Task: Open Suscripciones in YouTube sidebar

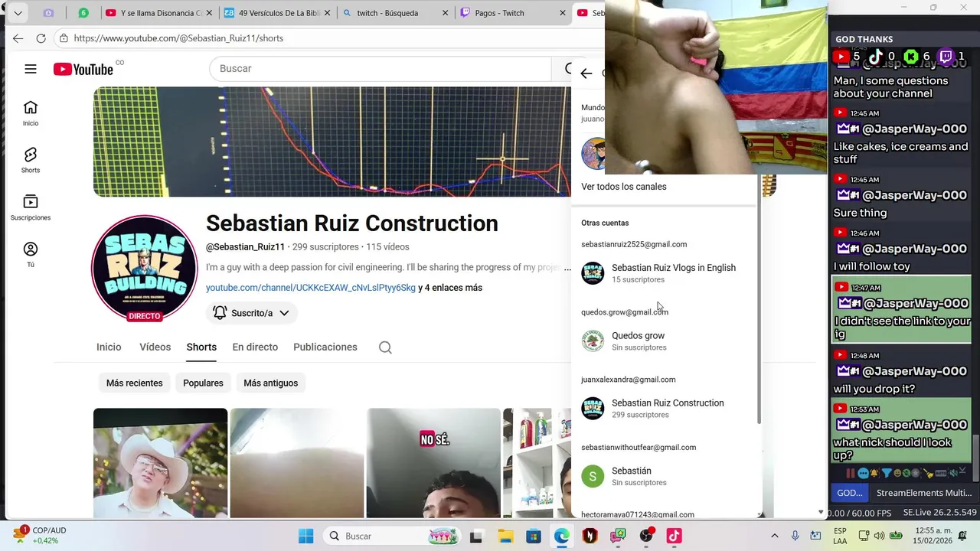Action: coord(31,208)
